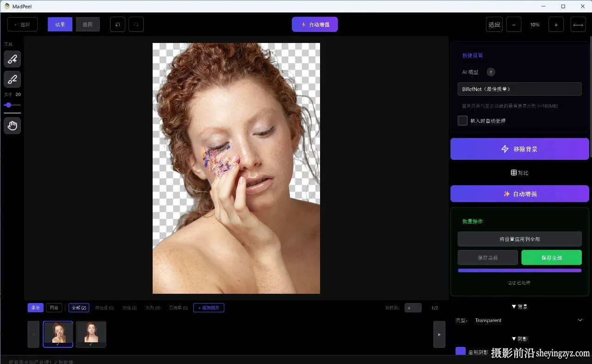Open the BiRefNet AI model dropdown
This screenshot has height=364, width=592.
tap(519, 89)
